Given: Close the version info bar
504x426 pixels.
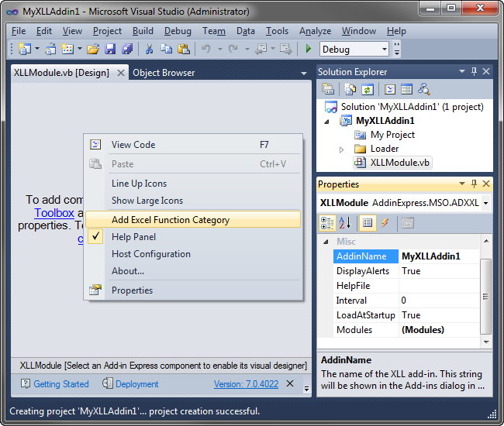Looking at the screenshot, I should coord(290,383).
